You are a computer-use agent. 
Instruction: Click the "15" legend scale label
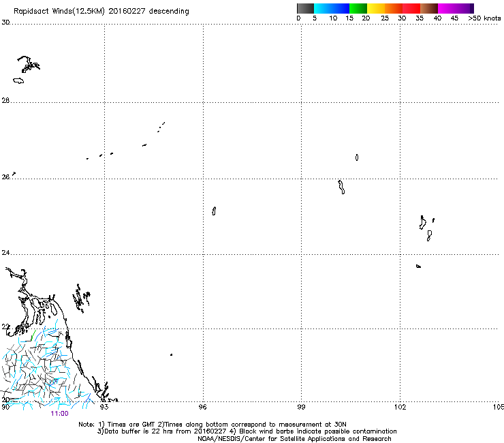click(x=349, y=18)
